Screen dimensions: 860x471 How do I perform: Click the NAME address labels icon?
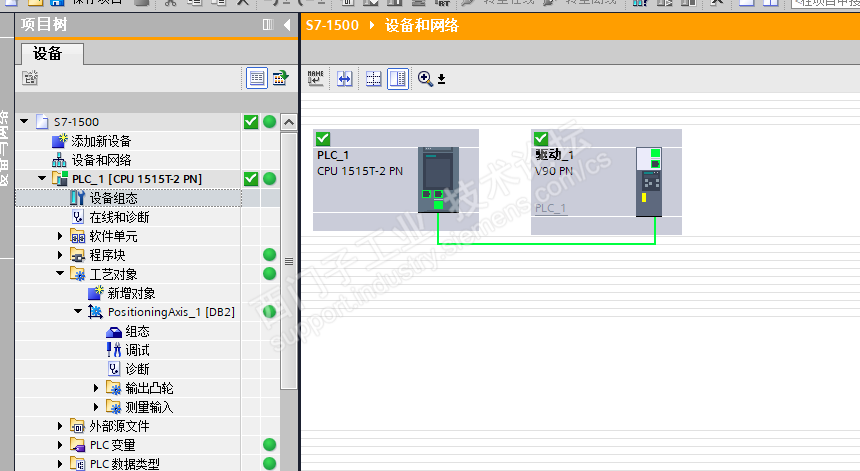pyautogui.click(x=316, y=78)
